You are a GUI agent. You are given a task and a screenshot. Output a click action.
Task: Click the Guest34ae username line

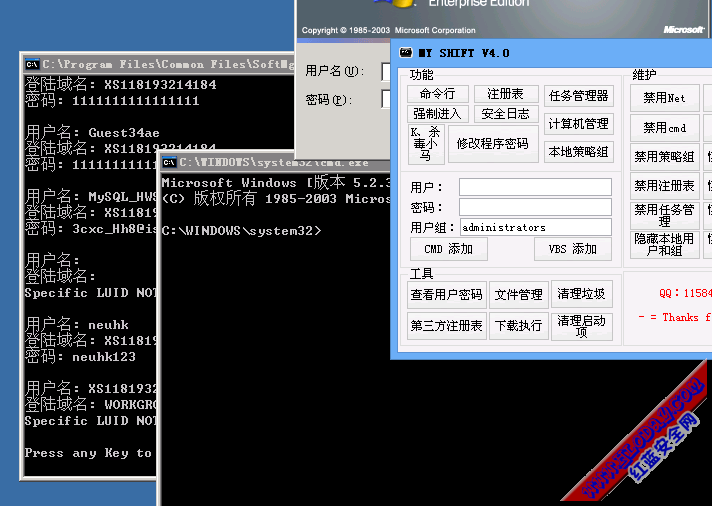92,132
